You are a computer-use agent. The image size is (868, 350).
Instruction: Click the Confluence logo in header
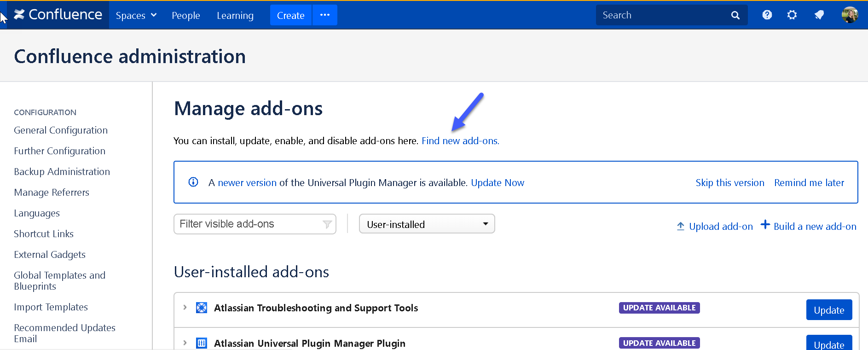[58, 15]
